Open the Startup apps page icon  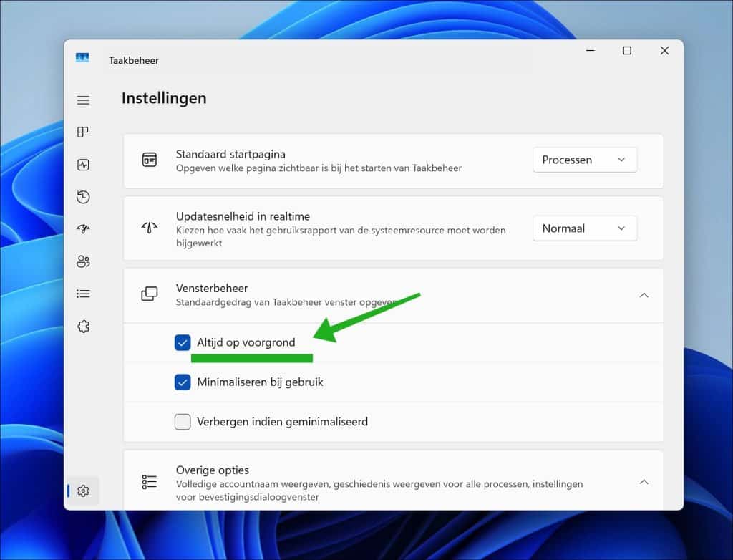[83, 228]
